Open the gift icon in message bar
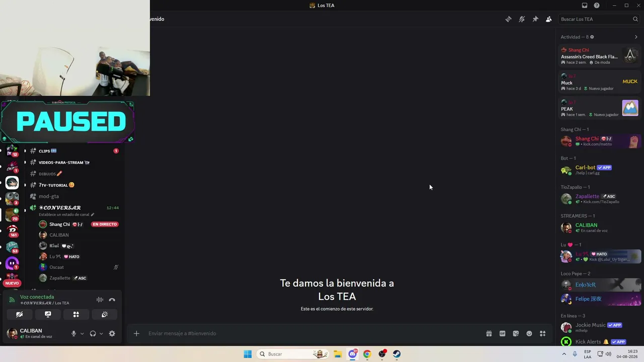 pyautogui.click(x=489, y=333)
